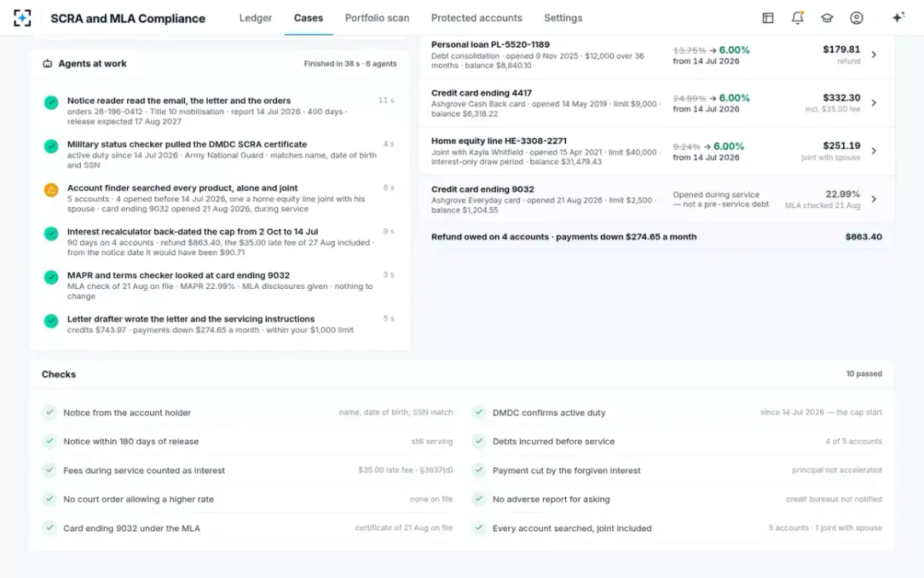Click the $332.30 refund amount for card 4417
The image size is (924, 578).
842,98
